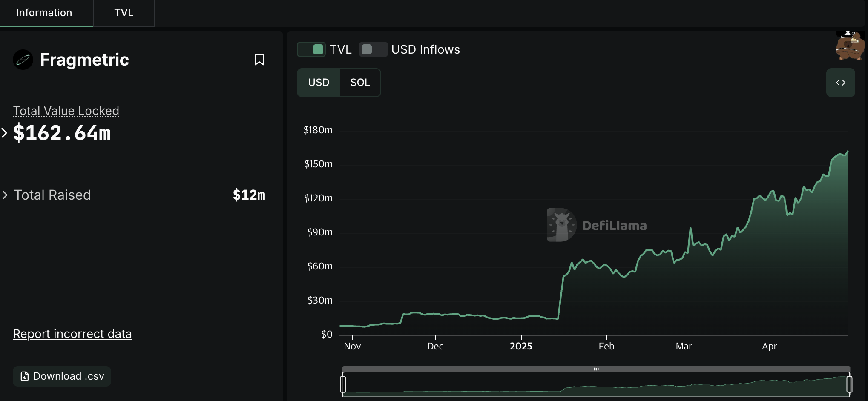Expand Total Value Locked breakdown chevron
Screen dimensions: 868x401
click(4, 133)
